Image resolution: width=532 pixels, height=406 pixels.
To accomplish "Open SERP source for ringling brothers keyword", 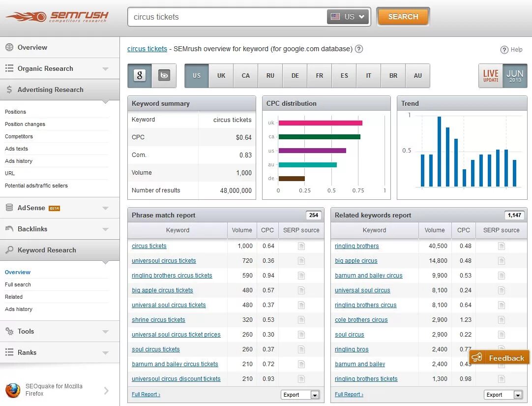I will [502, 246].
